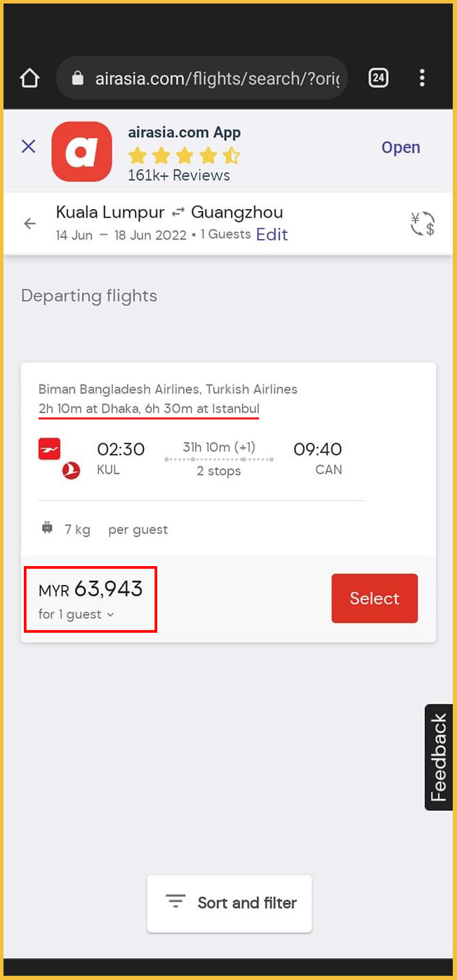Open the Feedback side tab
Screen dimensions: 457x980
pos(439,757)
